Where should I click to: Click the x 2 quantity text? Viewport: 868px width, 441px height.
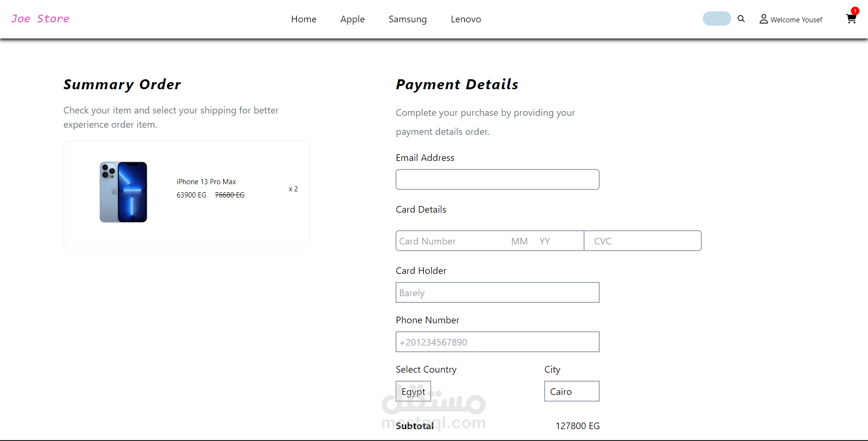click(x=293, y=189)
